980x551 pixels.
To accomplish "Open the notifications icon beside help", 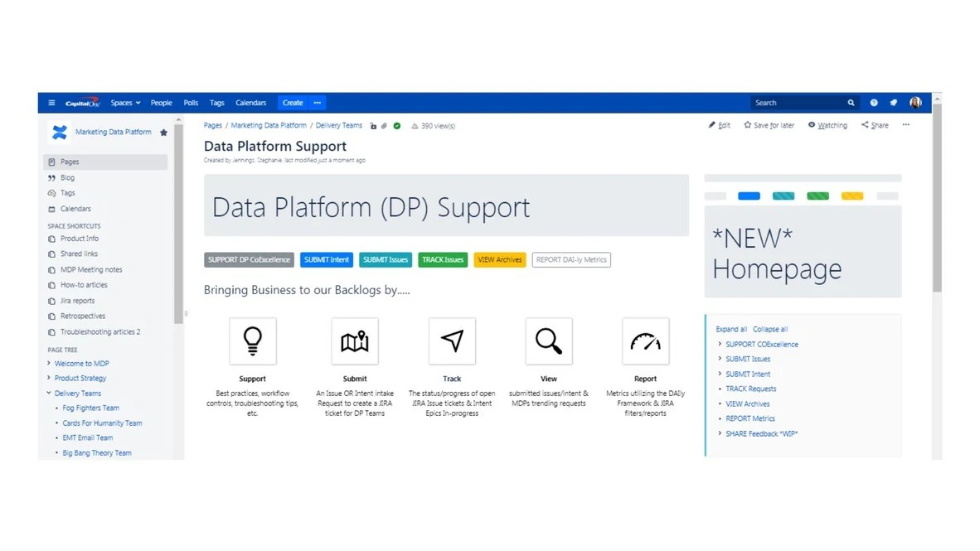I will point(893,103).
